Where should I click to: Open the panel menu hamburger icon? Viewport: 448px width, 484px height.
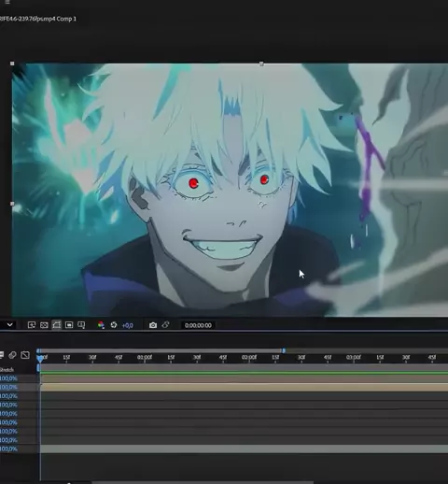pyautogui.click(x=7, y=2)
